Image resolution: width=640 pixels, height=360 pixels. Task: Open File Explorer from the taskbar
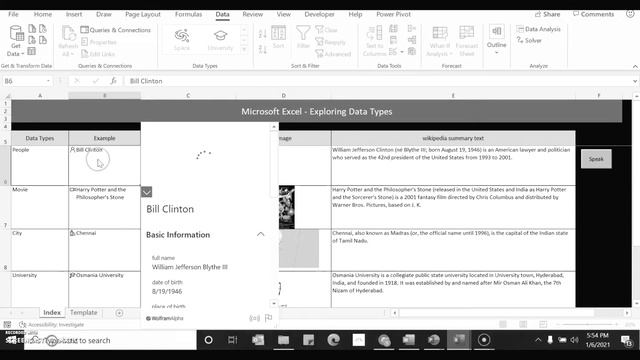[283, 340]
